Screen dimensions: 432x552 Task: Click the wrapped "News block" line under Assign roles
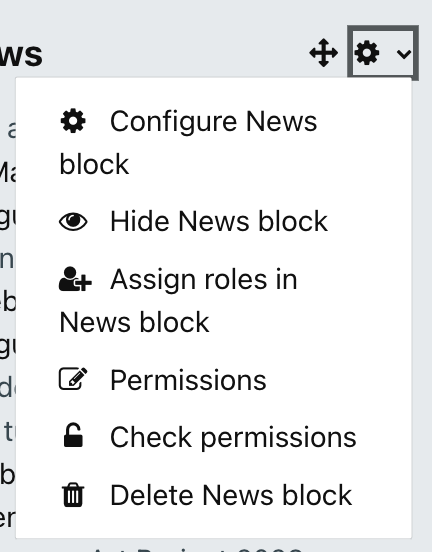[134, 322]
